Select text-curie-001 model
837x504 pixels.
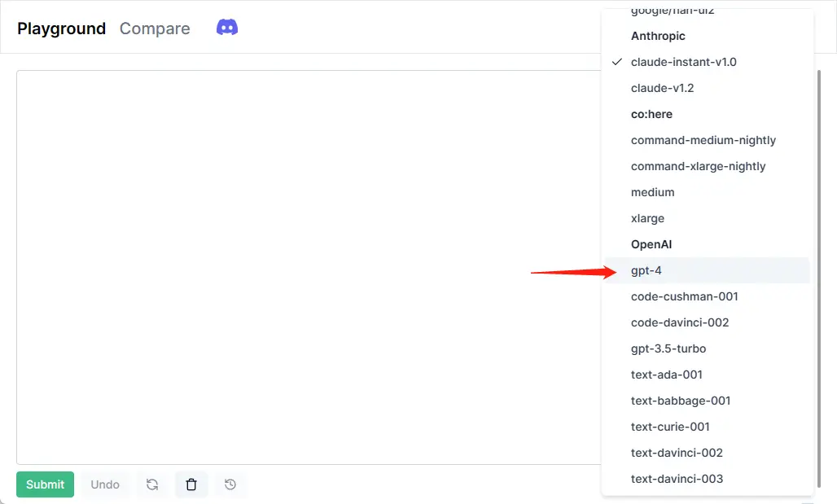point(707,427)
